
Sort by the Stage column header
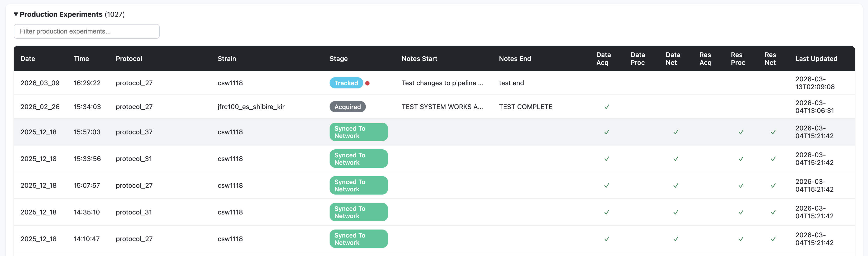338,59
